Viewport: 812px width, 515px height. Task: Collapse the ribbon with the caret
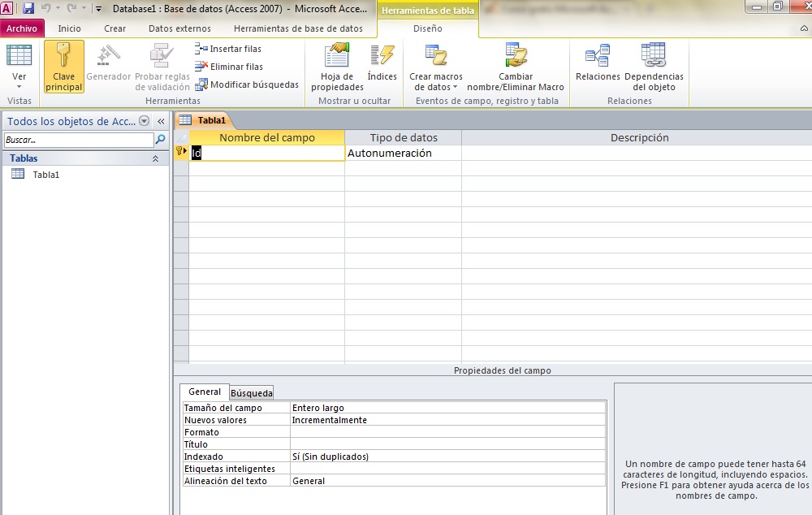point(804,28)
